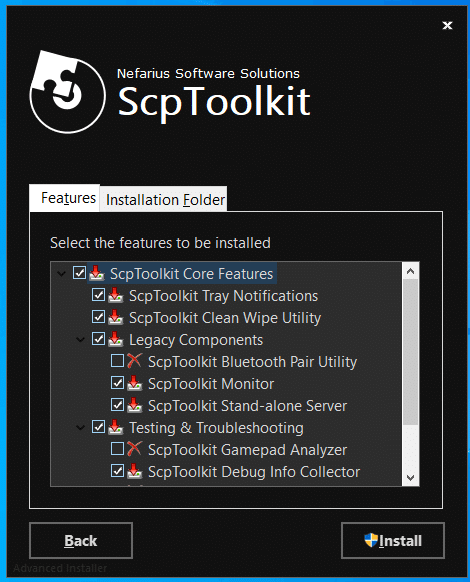Collapse the Testing & Troubleshooting group
This screenshot has height=582, width=470.
80,428
